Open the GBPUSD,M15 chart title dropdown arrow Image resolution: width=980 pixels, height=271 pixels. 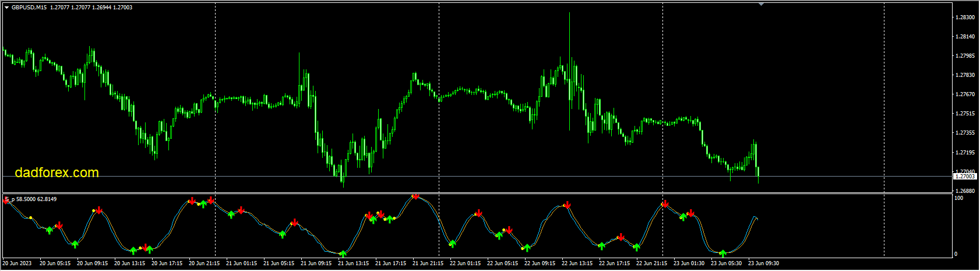(6, 8)
